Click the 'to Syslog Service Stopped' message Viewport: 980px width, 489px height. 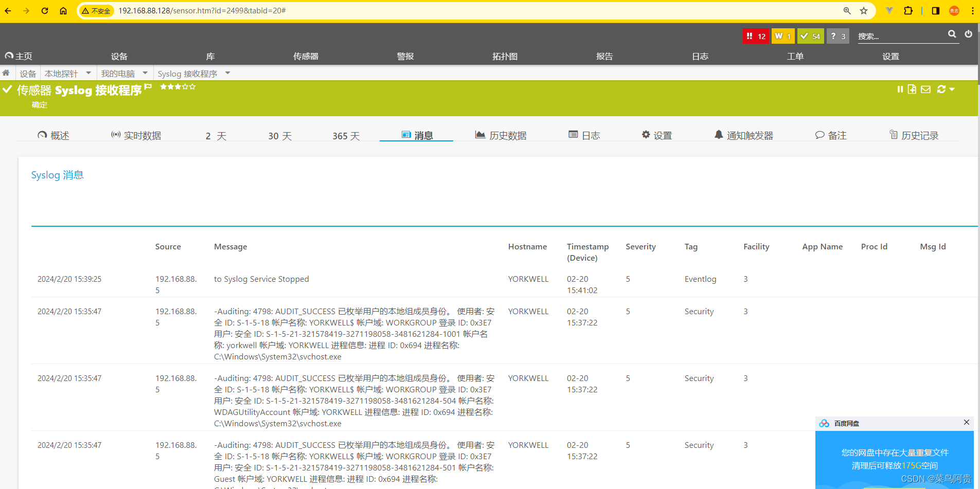(261, 279)
